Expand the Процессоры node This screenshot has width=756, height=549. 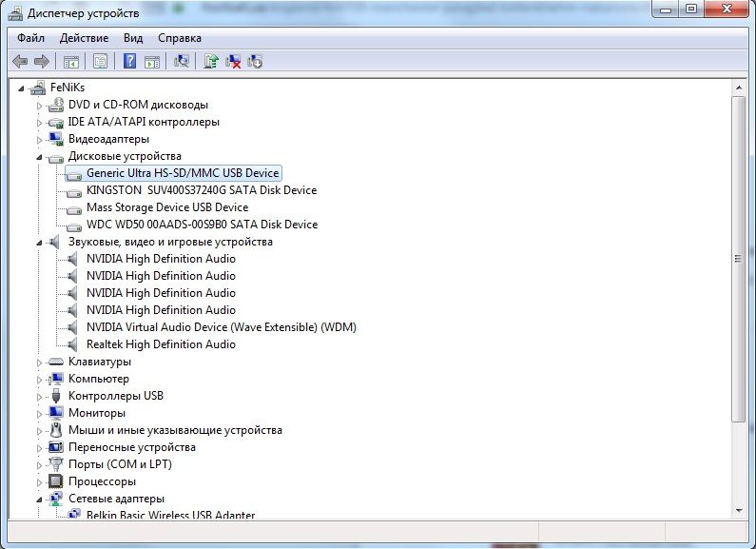(x=40, y=482)
